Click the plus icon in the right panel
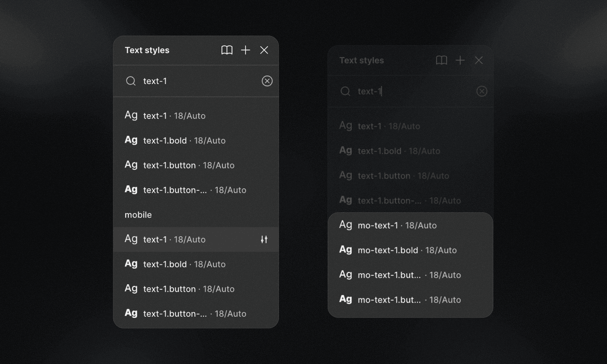The width and height of the screenshot is (607, 364). pyautogui.click(x=460, y=60)
